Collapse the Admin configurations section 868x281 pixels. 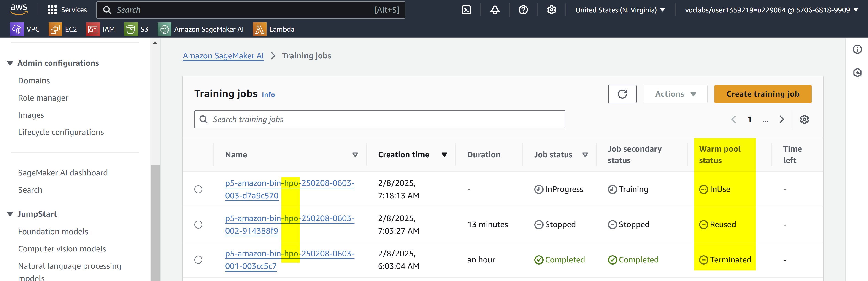pos(10,63)
